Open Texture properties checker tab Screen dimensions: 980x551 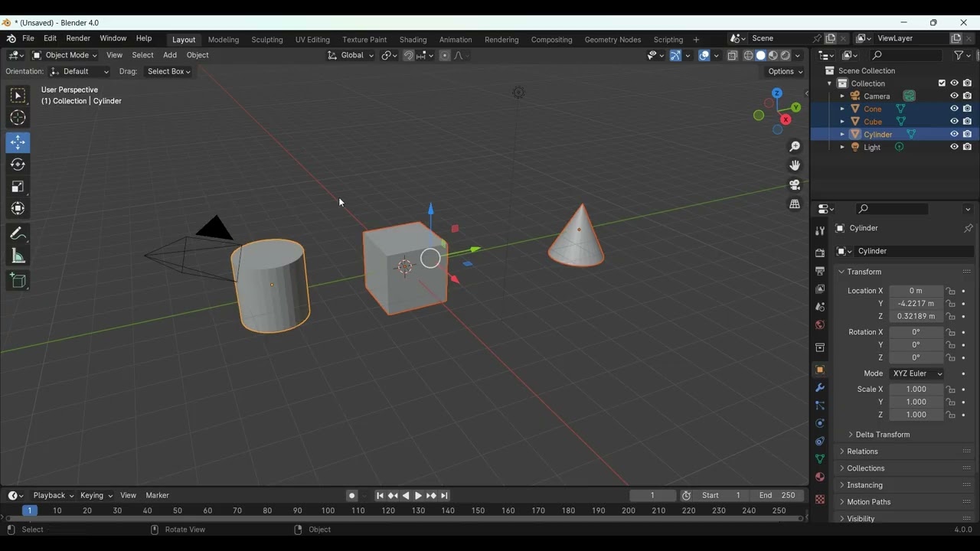820,500
